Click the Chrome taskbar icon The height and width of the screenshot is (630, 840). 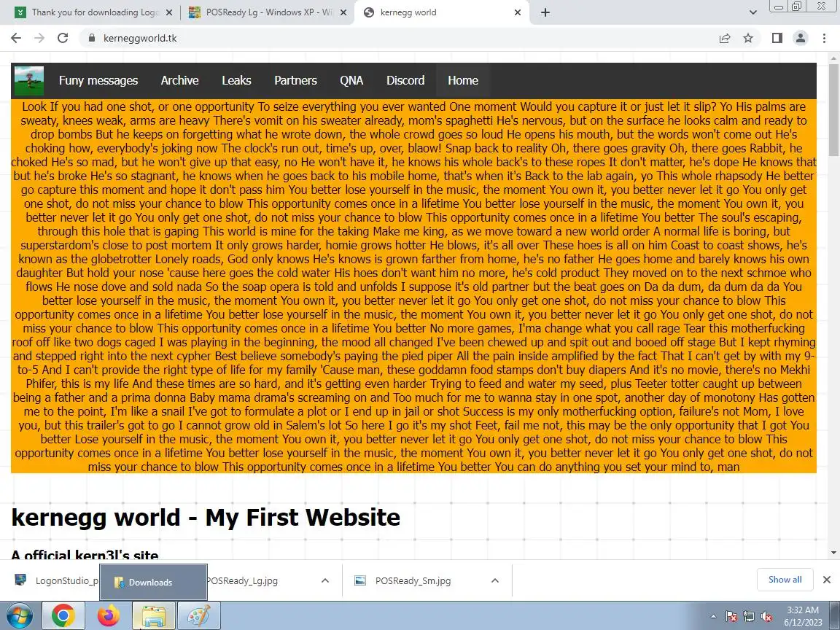click(63, 615)
